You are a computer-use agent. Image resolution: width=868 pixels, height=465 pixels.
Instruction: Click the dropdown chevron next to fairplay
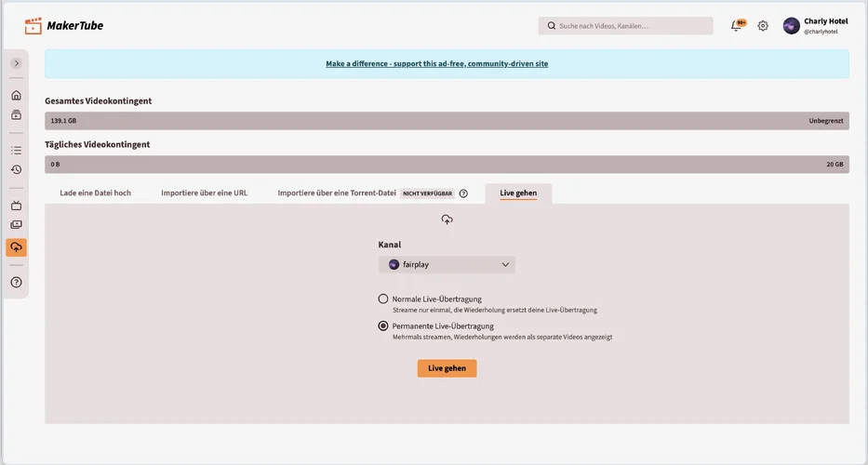click(x=505, y=265)
